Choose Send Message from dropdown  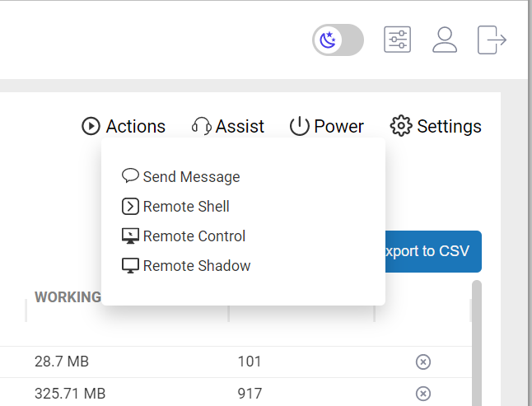pyautogui.click(x=181, y=177)
